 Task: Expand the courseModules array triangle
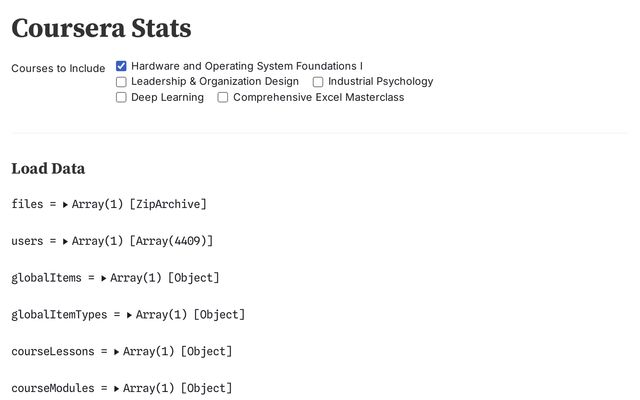click(x=117, y=388)
